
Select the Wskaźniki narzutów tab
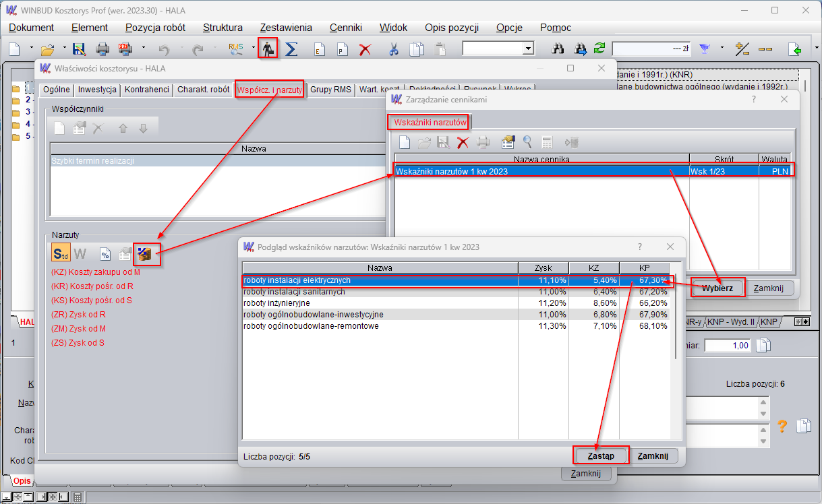tap(430, 122)
